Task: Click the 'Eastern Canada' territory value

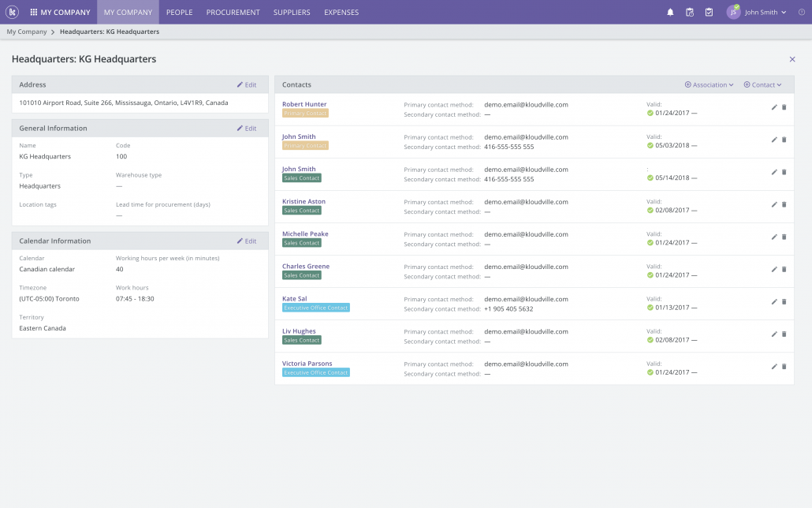Action: click(x=43, y=328)
